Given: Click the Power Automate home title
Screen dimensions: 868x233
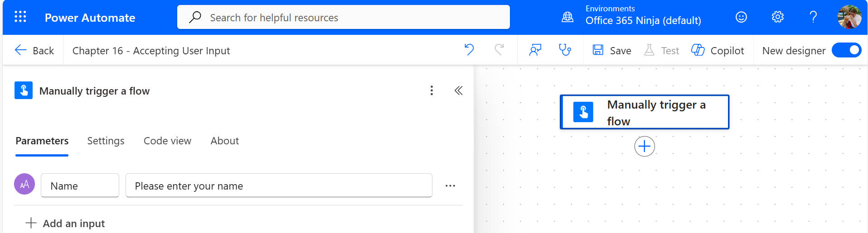Looking at the screenshot, I should coord(90,18).
